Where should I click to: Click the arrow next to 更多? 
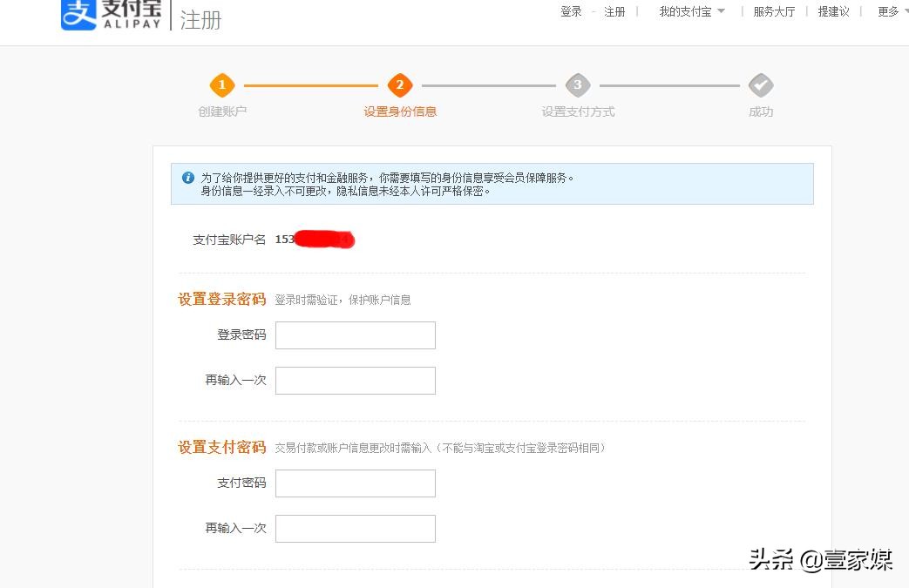pos(904,11)
